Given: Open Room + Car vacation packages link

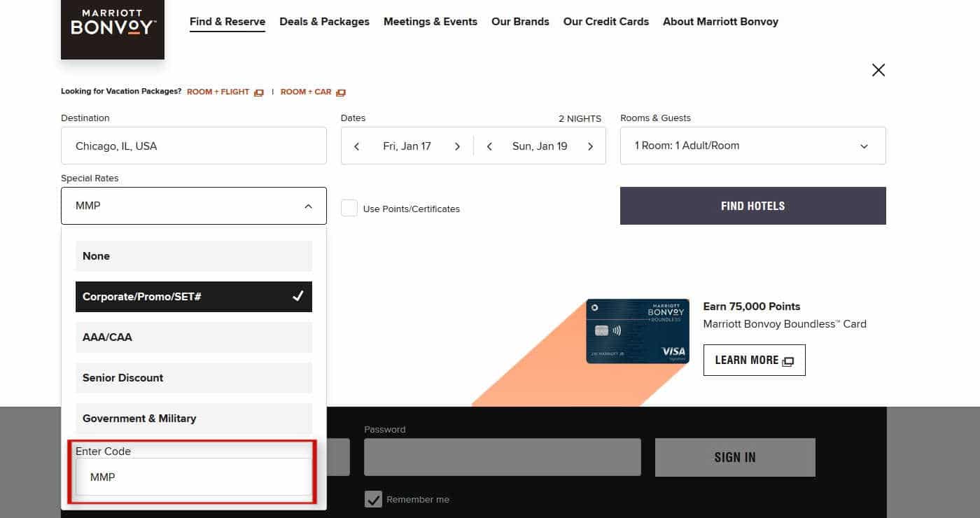Looking at the screenshot, I should pyautogui.click(x=312, y=92).
